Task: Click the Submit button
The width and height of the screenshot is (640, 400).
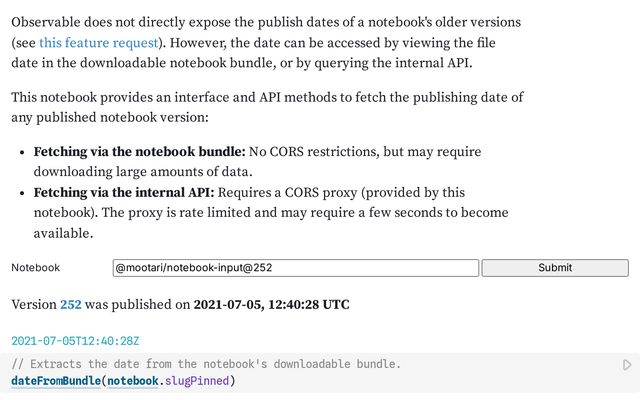Action: pos(555,268)
